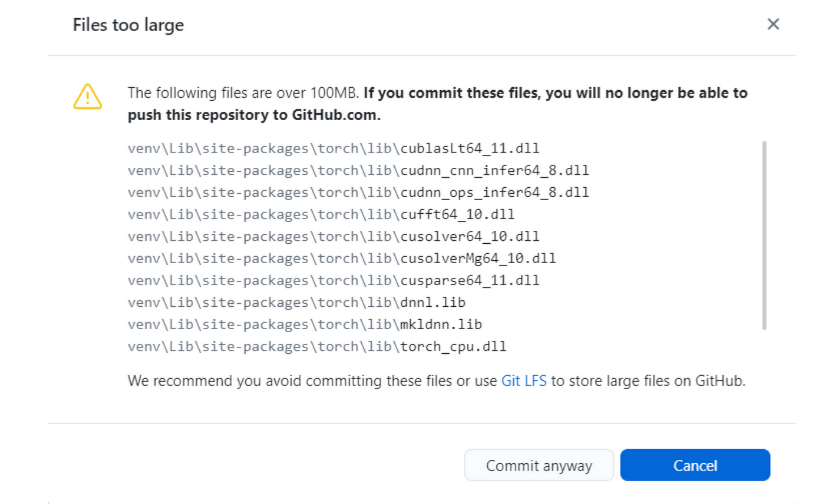Click the cusparse64_11.dll file entry
Image resolution: width=825 pixels, height=504 pixels.
point(334,280)
